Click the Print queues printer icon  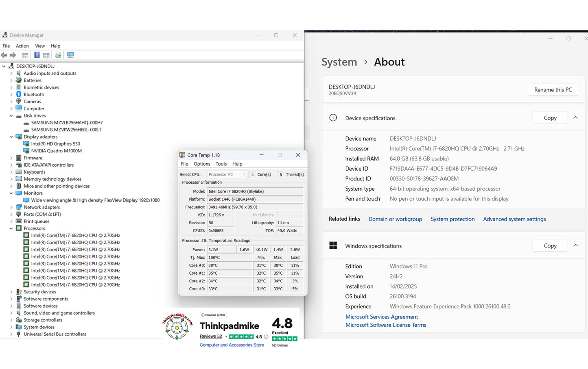click(x=19, y=221)
